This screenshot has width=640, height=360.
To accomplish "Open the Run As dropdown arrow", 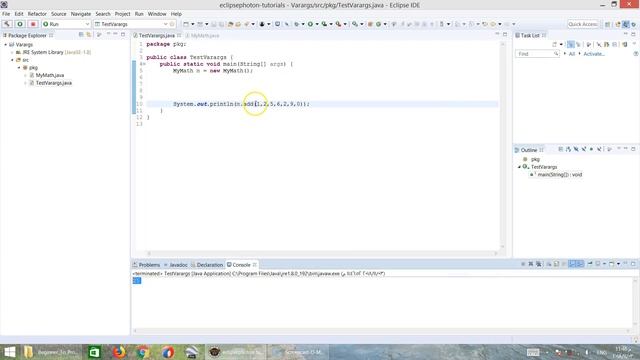I will click(317, 24).
